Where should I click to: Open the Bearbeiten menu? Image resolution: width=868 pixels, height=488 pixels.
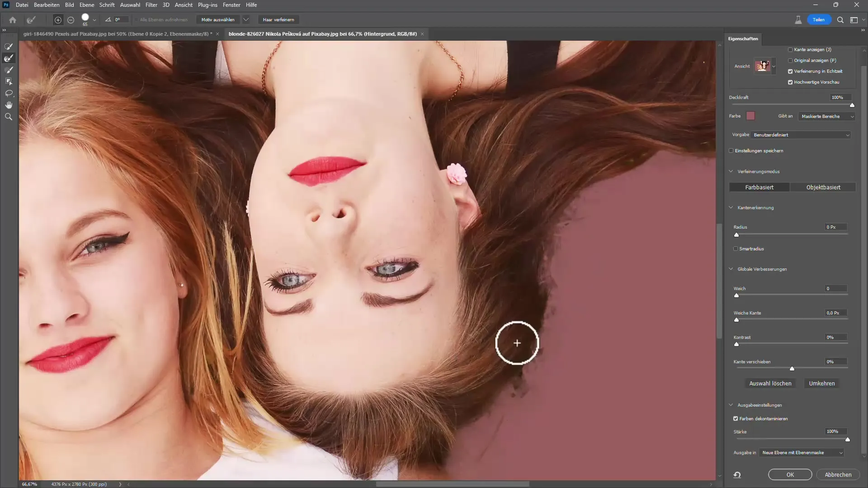pyautogui.click(x=47, y=5)
